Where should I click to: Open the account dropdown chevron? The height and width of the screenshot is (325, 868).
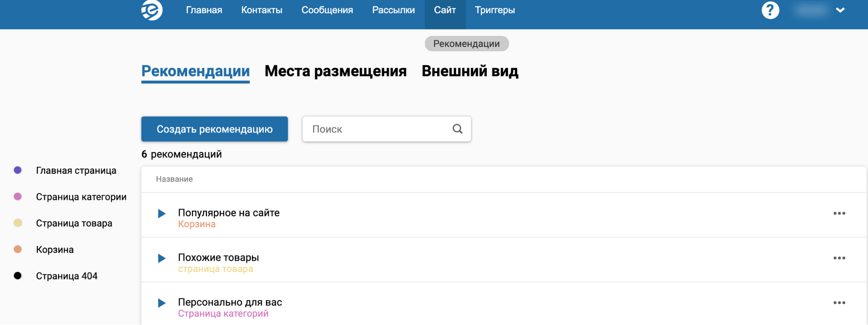click(840, 10)
